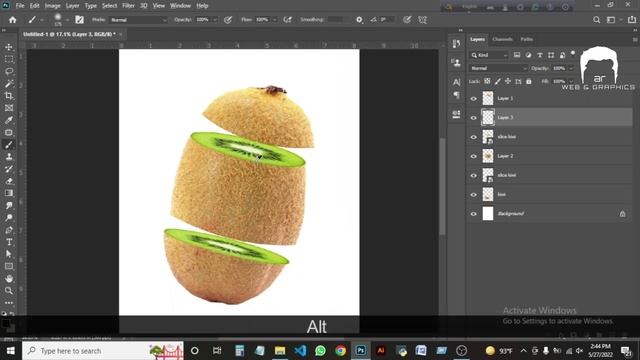640x360 pixels.
Task: Select the Crop tool
Action: 9,96
